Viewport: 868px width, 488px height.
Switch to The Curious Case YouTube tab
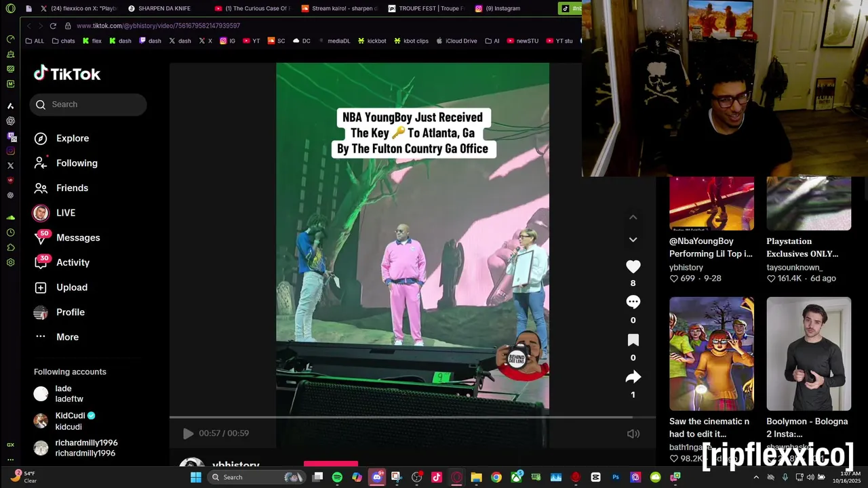pyautogui.click(x=252, y=9)
